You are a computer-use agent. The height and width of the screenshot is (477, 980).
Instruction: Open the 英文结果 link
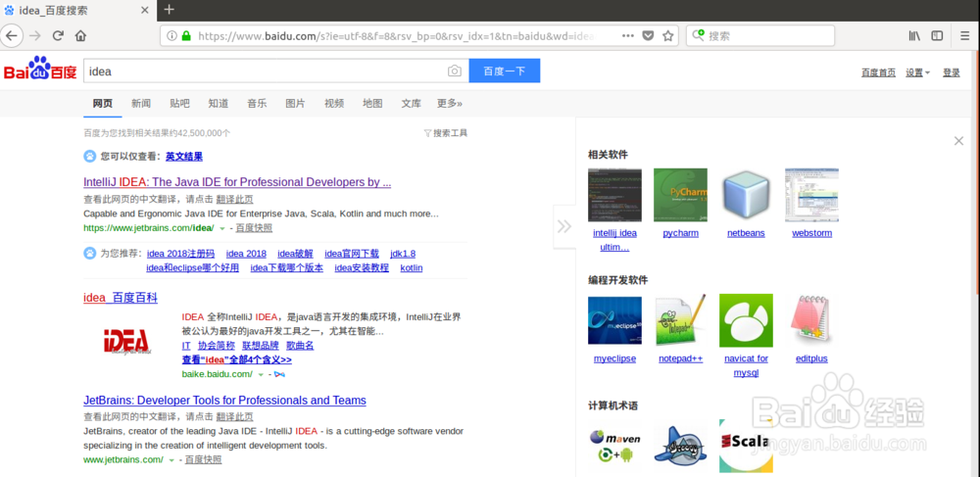click(184, 156)
